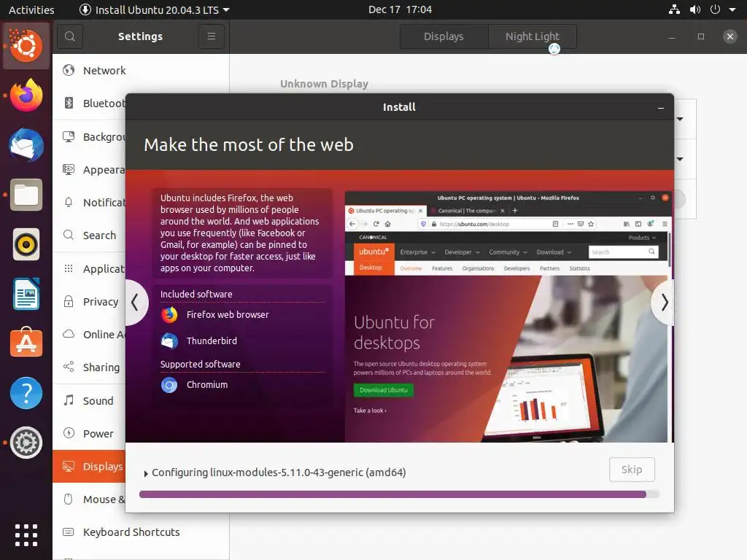
Task: Expand the Configuring linux-modules details
Action: [146, 474]
